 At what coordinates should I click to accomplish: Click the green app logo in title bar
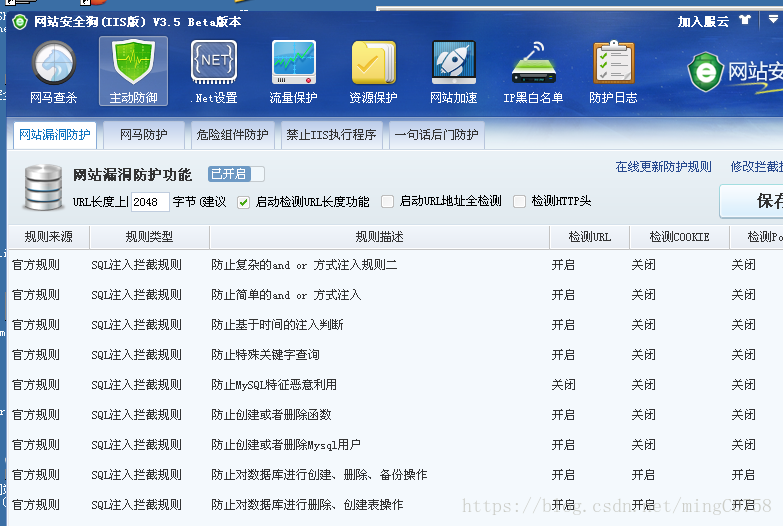(x=19, y=22)
